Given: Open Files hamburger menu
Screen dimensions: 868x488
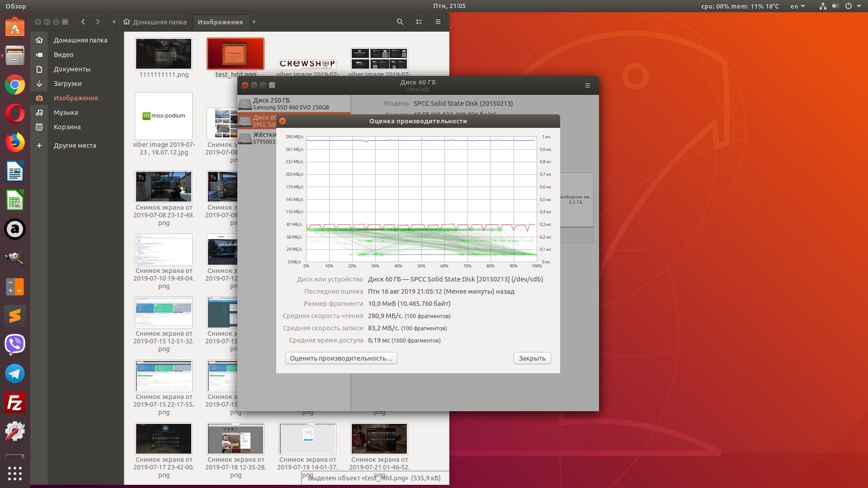Looking at the screenshot, I should [438, 22].
